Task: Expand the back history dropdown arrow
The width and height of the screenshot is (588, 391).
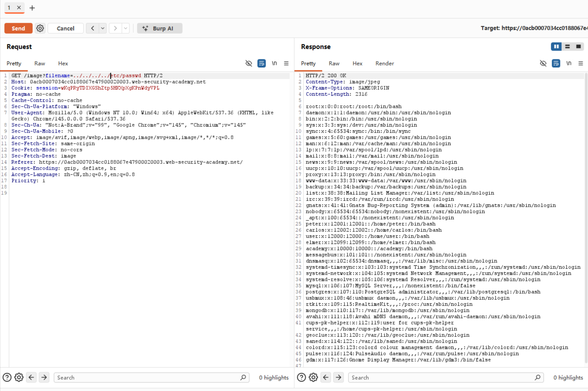Action: [x=103, y=28]
